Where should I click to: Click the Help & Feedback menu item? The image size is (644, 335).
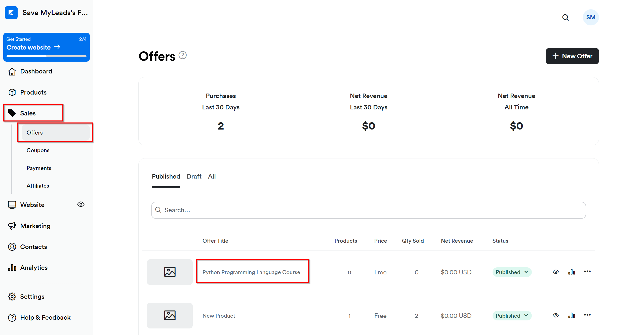pyautogui.click(x=46, y=317)
